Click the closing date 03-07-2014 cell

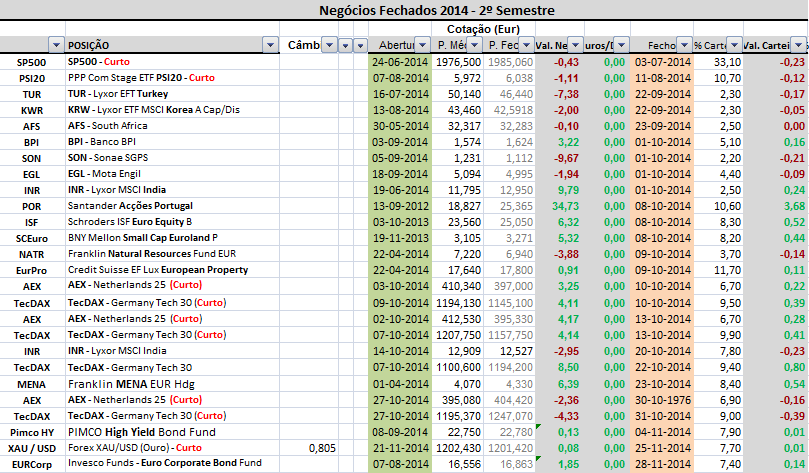point(662,62)
